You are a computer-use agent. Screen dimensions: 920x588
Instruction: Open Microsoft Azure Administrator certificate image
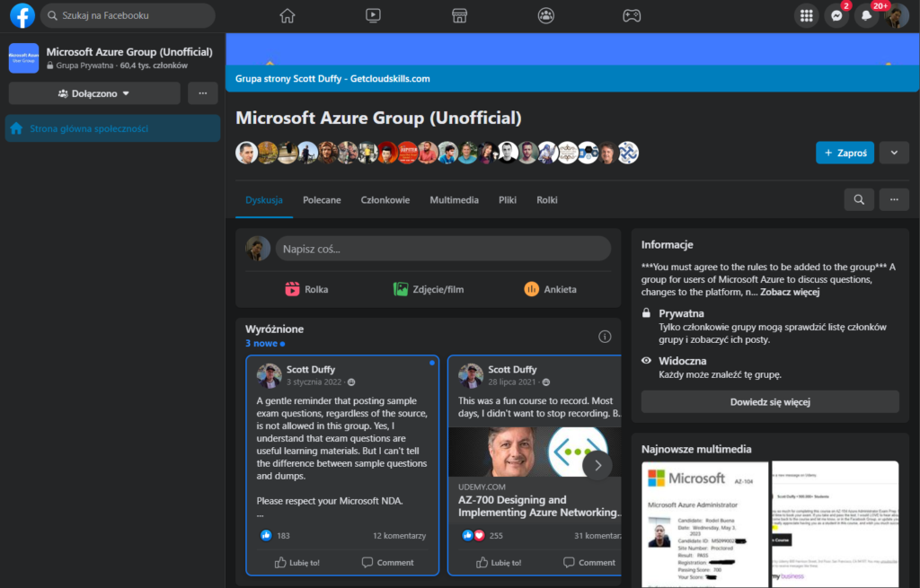click(x=704, y=523)
